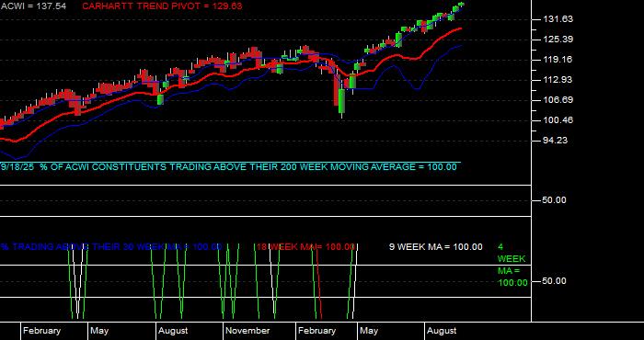
Task: Click the 112.93 price axis label
Action: coord(558,80)
